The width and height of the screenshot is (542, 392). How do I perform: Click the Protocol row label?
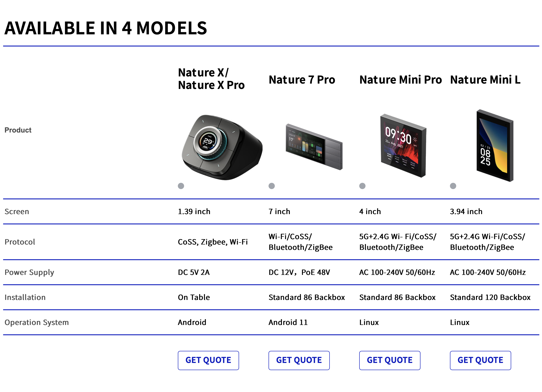click(x=20, y=242)
